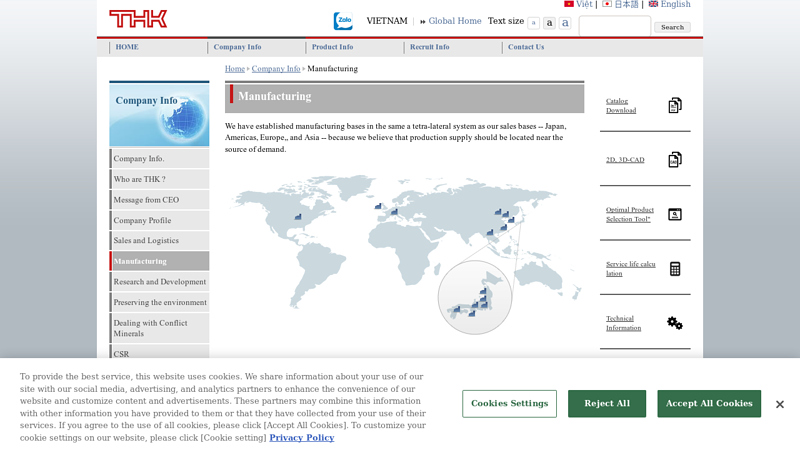Open Message from CEO sidebar item
The width and height of the screenshot is (800, 450).
coord(159,200)
